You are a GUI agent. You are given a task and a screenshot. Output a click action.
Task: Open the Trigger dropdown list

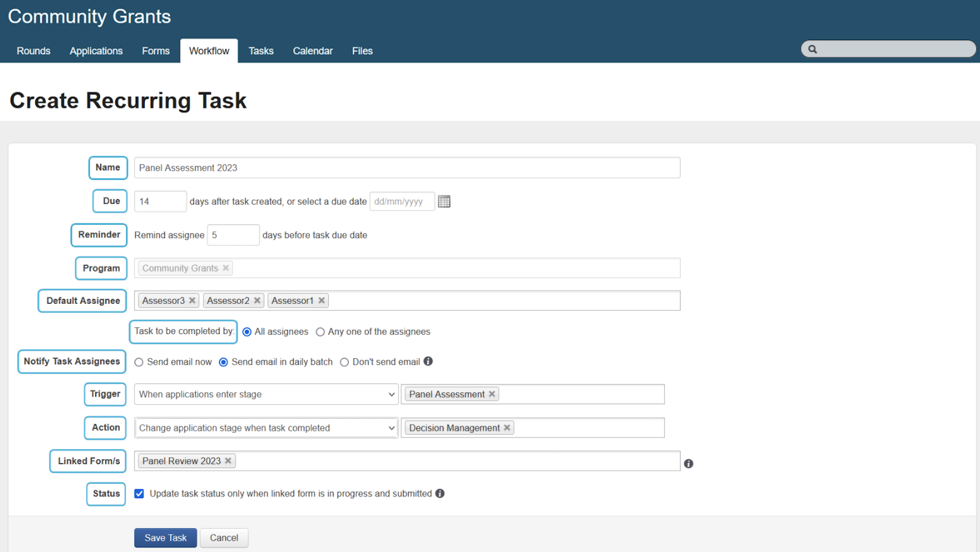266,394
